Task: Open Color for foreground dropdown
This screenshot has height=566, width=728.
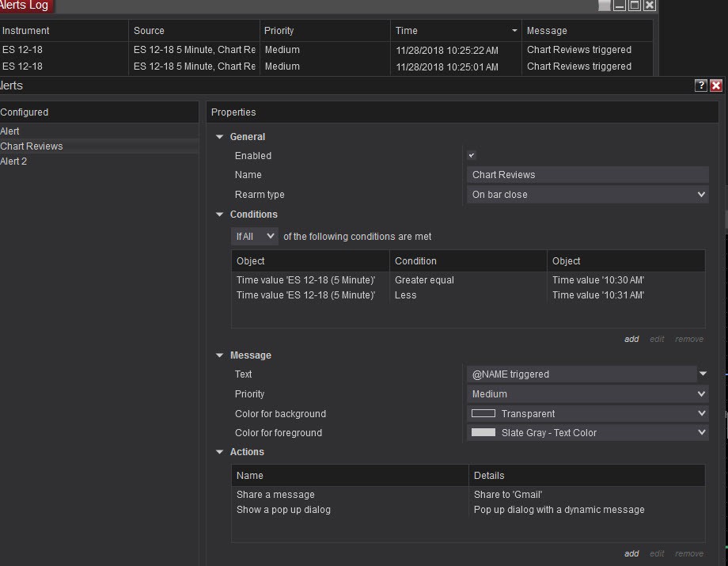Action: coord(588,432)
